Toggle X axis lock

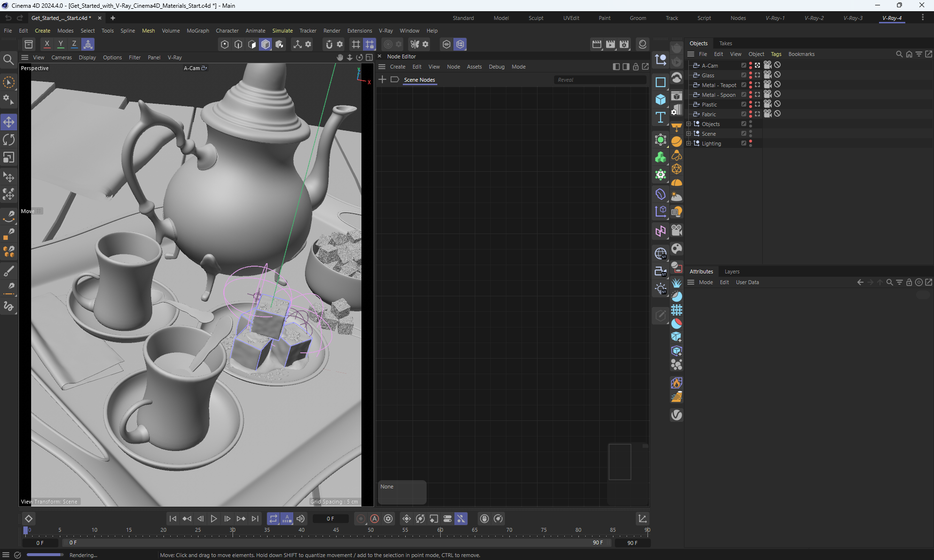pos(47,44)
